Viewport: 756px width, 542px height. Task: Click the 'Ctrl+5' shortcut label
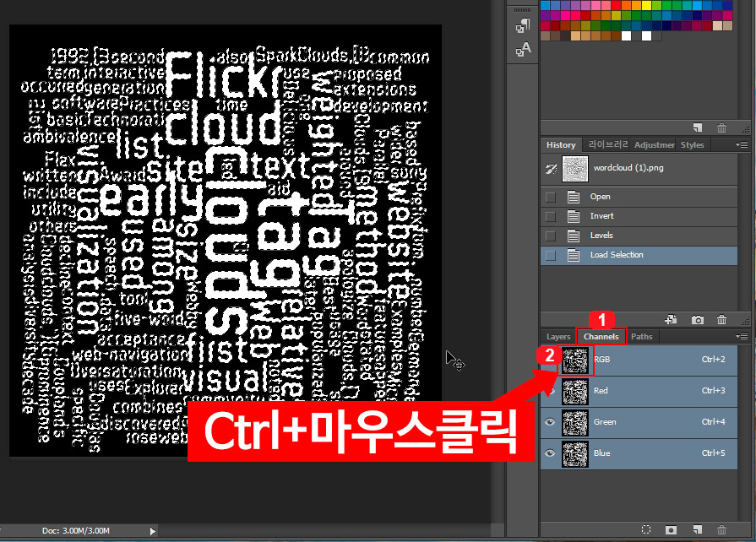click(714, 453)
